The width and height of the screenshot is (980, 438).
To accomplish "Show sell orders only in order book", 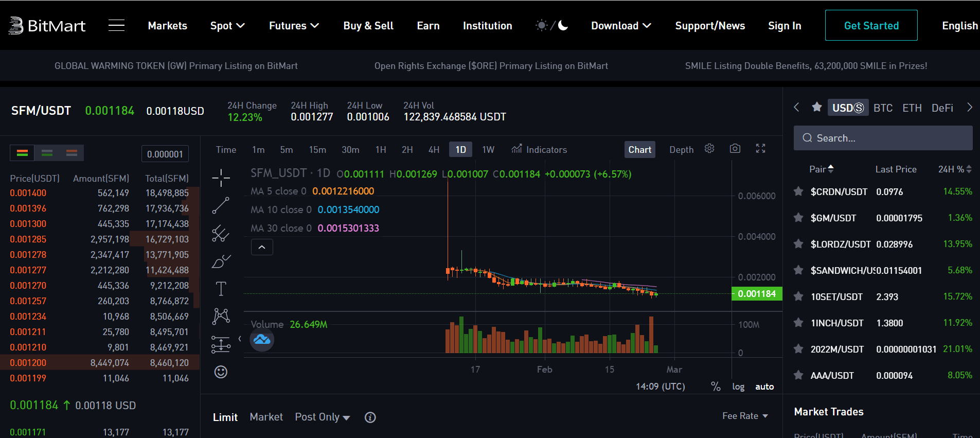I will [x=72, y=153].
